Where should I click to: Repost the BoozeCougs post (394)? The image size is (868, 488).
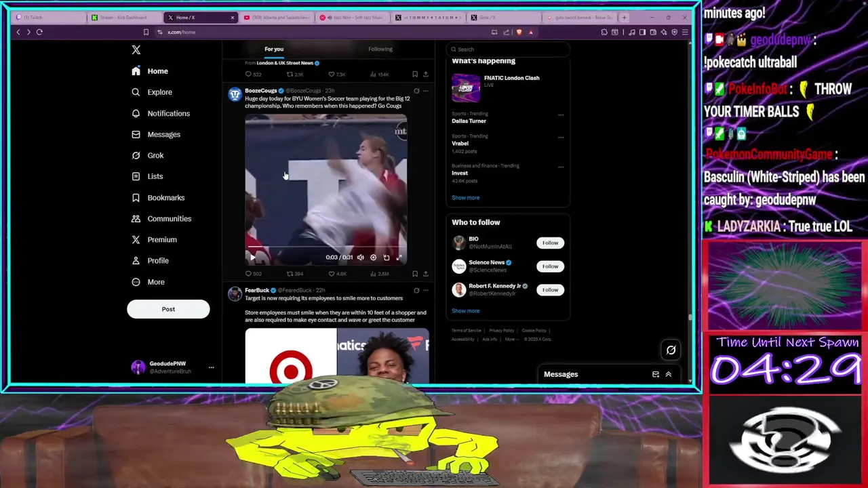tap(295, 274)
